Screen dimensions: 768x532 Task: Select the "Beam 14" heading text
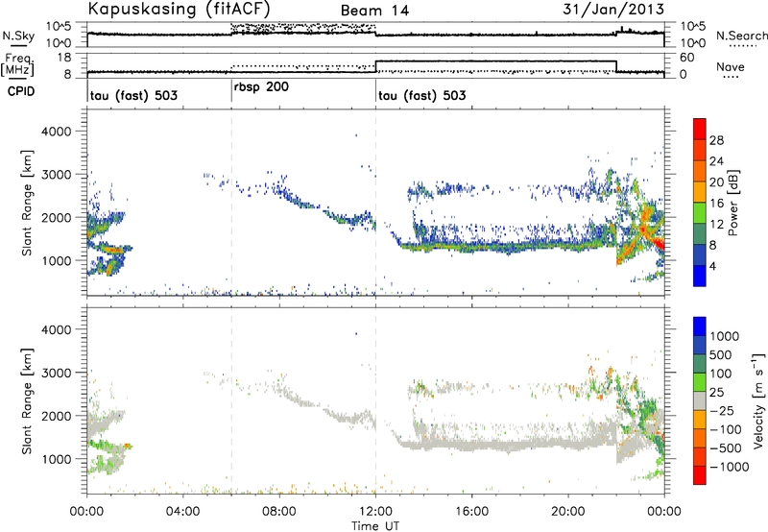374,11
